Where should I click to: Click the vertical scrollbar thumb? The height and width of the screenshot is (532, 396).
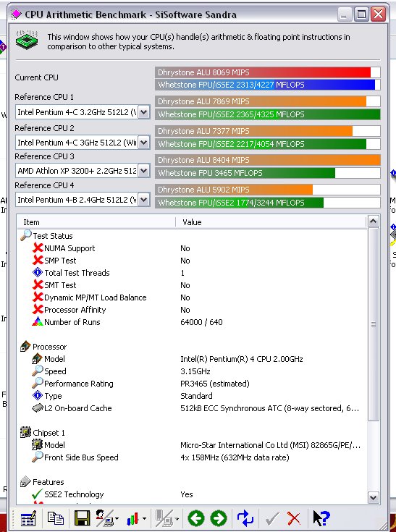374,324
